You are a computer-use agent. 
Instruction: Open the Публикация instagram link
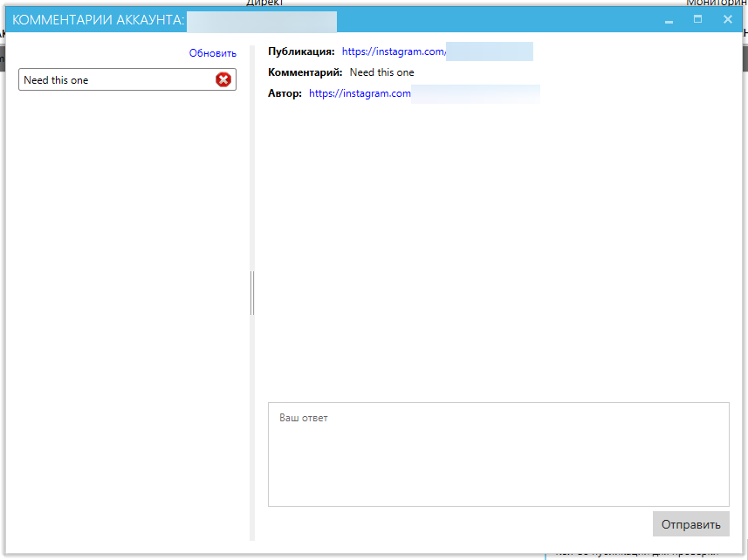point(394,52)
